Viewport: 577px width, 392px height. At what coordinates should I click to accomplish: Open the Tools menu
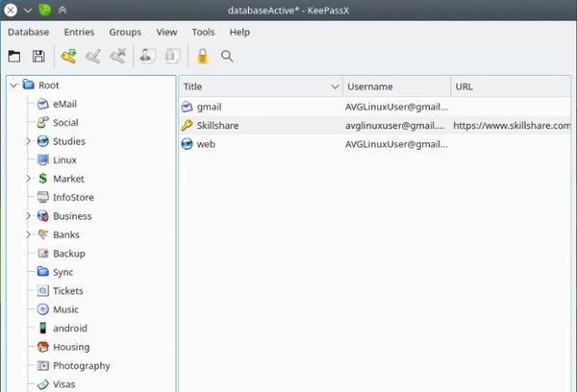pyautogui.click(x=203, y=32)
